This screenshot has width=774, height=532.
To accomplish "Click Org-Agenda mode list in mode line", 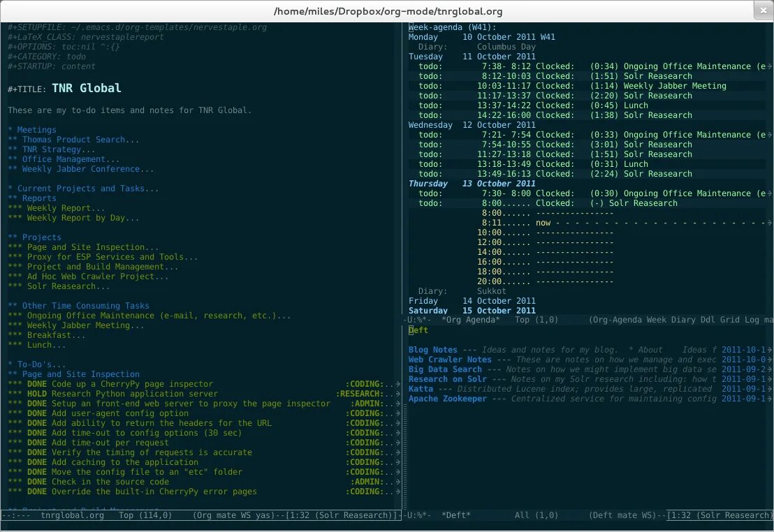I will 680,320.
